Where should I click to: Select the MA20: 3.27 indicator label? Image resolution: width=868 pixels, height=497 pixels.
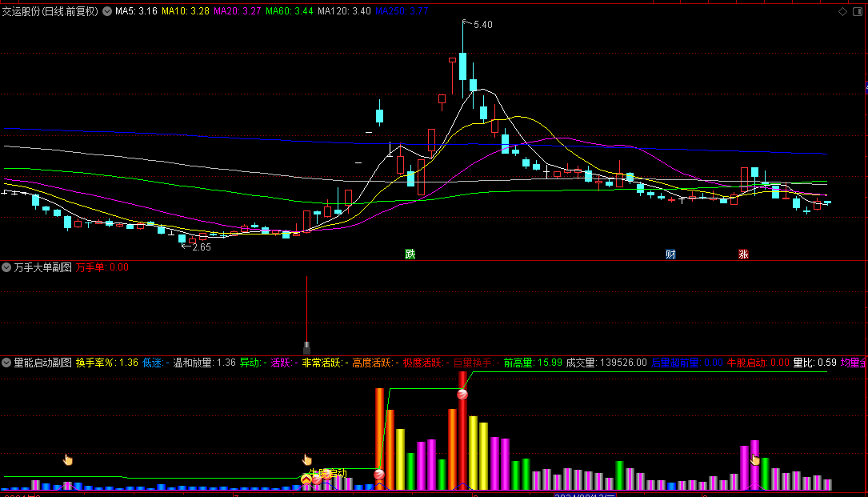coord(238,11)
